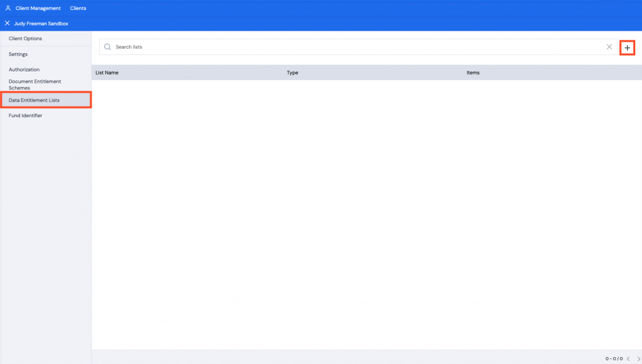The height and width of the screenshot is (364, 642).
Task: Close the Judy Freeman Sandbox panel
Action: tap(7, 23)
